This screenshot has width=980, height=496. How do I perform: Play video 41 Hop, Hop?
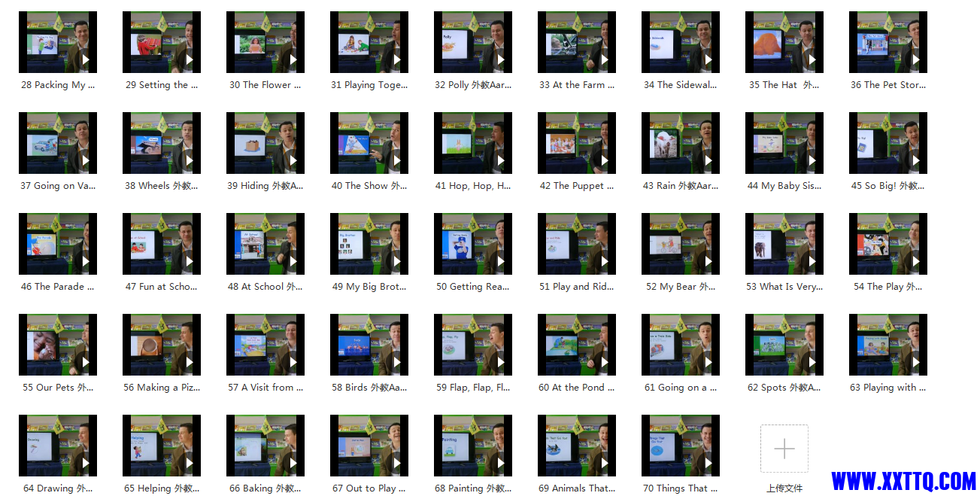pos(473,143)
